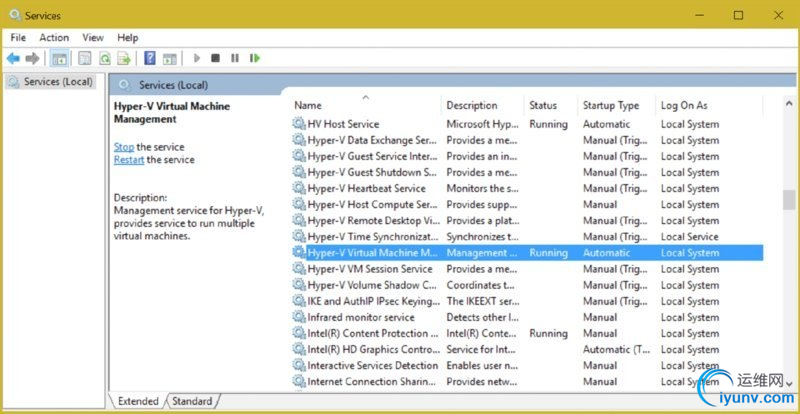Image resolution: width=800 pixels, height=414 pixels.
Task: Click the scroll up arrow of service list
Action: pos(789,104)
